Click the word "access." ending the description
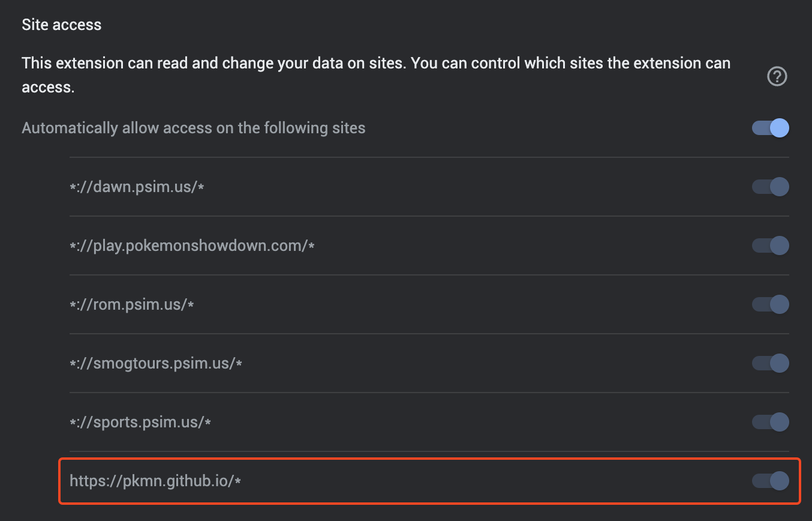 pyautogui.click(x=47, y=88)
